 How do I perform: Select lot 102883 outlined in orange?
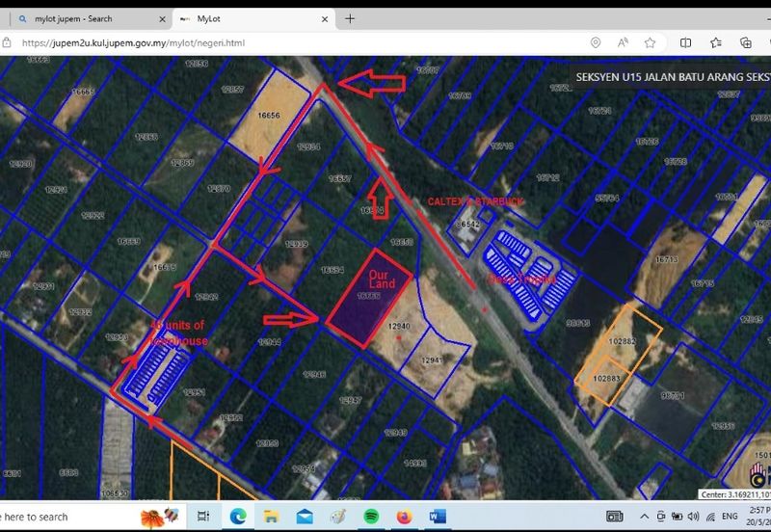(606, 378)
